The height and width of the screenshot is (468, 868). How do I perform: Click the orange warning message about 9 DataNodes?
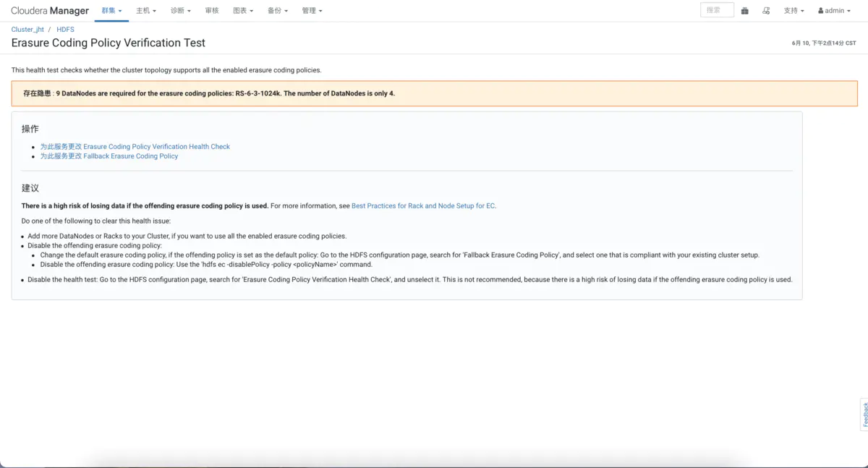(x=435, y=93)
